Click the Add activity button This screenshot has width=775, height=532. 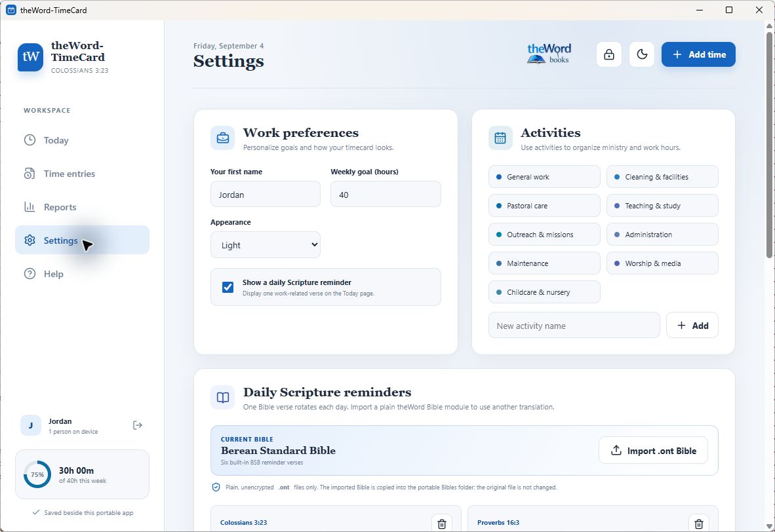click(692, 326)
